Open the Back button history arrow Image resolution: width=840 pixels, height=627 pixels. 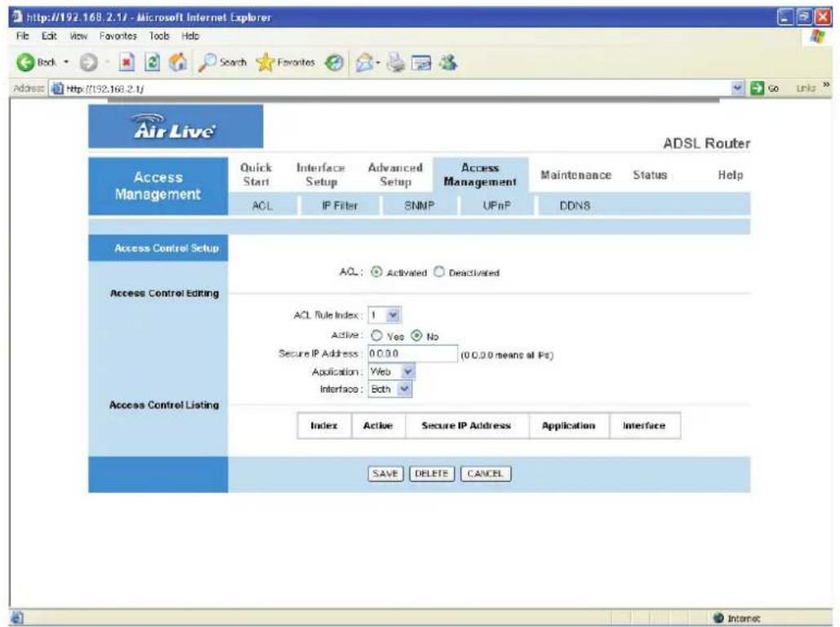pyautogui.click(x=66, y=63)
